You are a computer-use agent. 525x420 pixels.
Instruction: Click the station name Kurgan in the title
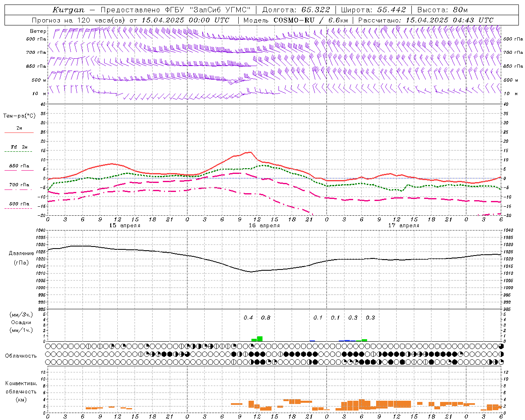[x=68, y=10]
